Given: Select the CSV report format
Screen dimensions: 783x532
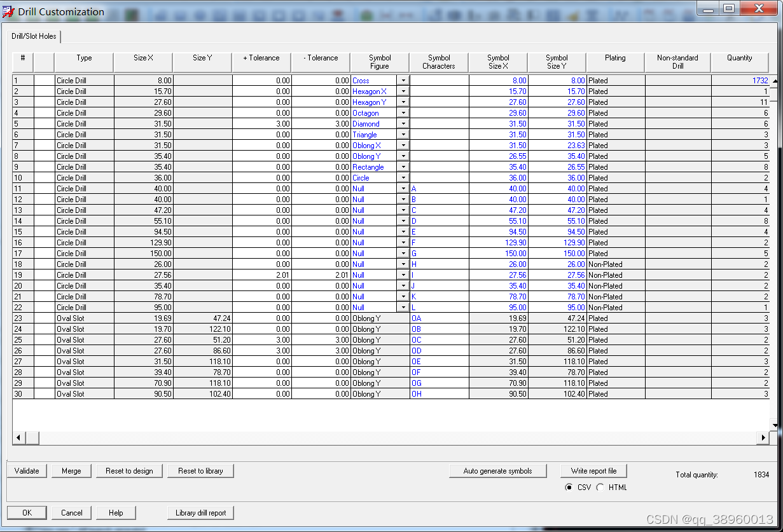Looking at the screenshot, I should [569, 488].
